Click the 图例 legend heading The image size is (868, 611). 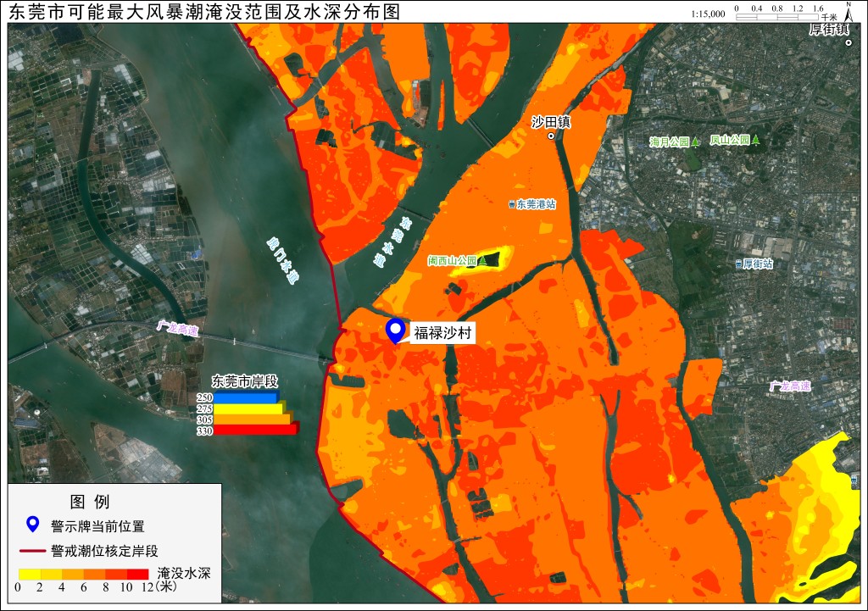click(90, 502)
